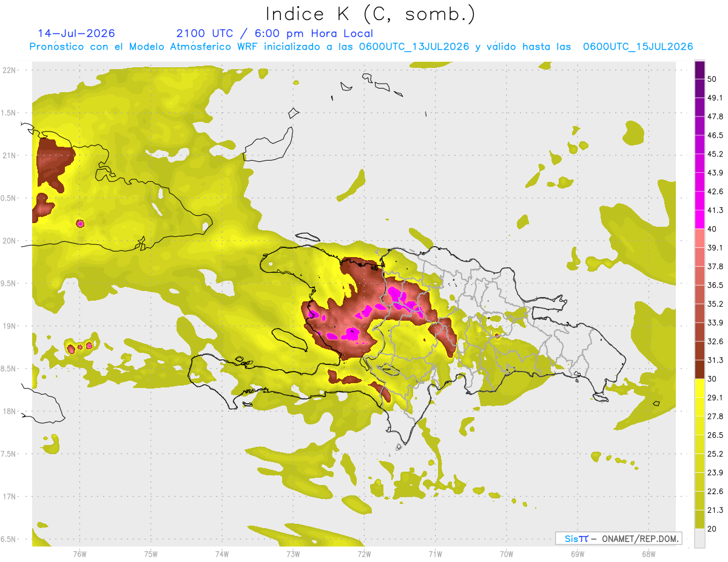Click the "49.1" colorbar label
This screenshot has width=728, height=562.
pos(715,98)
